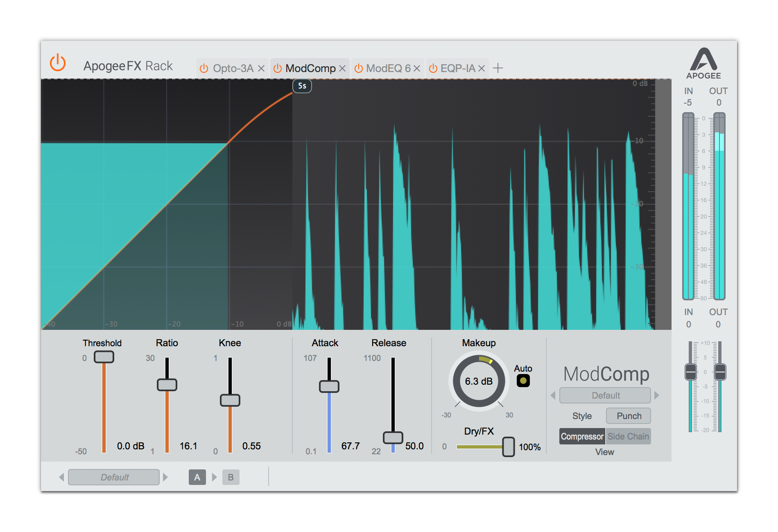Switch to the EQP-IA tab
The width and height of the screenshot is (778, 532).
coord(459,68)
